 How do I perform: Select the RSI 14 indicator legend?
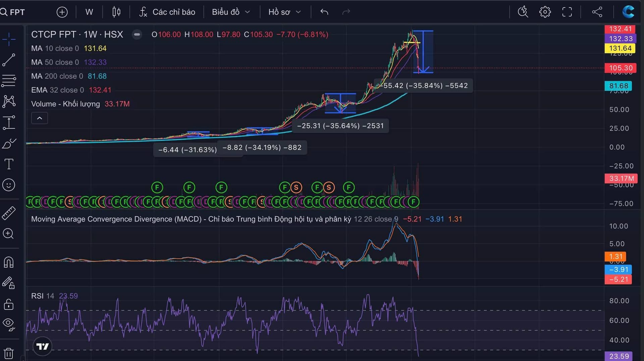54,296
